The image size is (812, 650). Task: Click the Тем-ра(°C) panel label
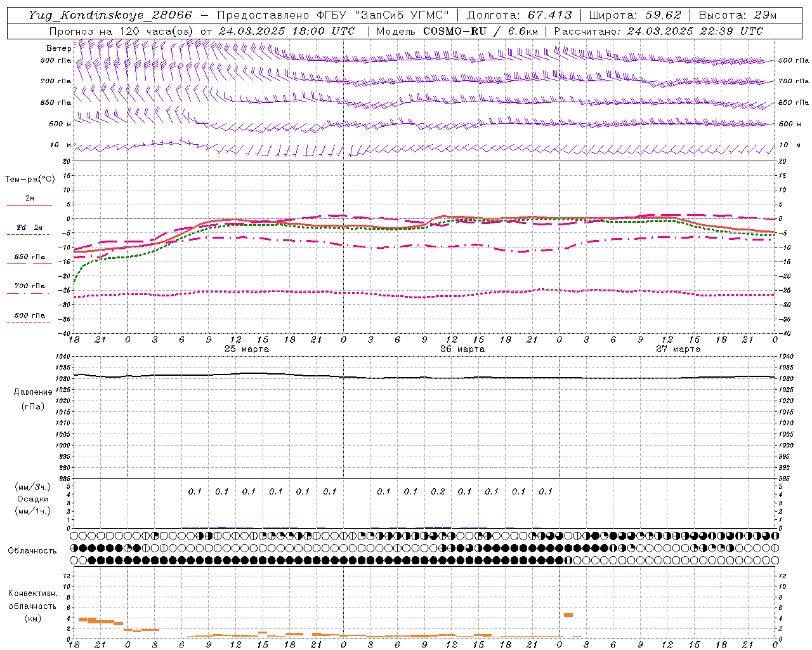click(30, 180)
